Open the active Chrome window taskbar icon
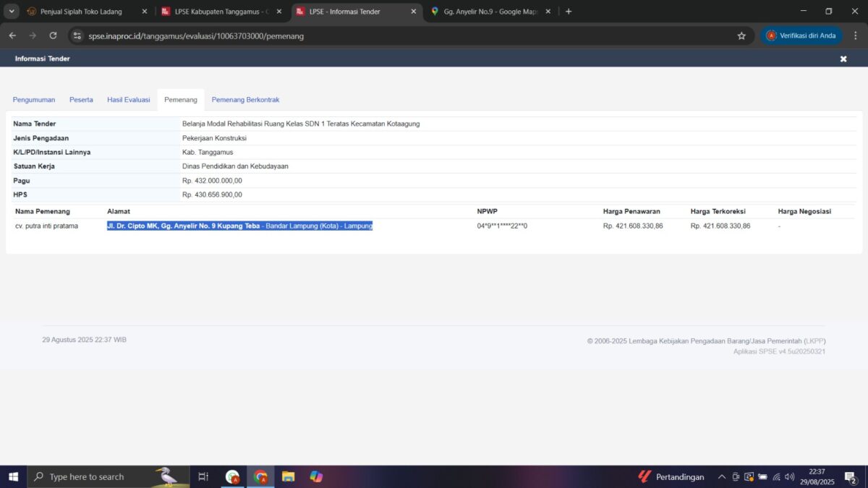Image resolution: width=868 pixels, height=488 pixels. click(x=260, y=476)
